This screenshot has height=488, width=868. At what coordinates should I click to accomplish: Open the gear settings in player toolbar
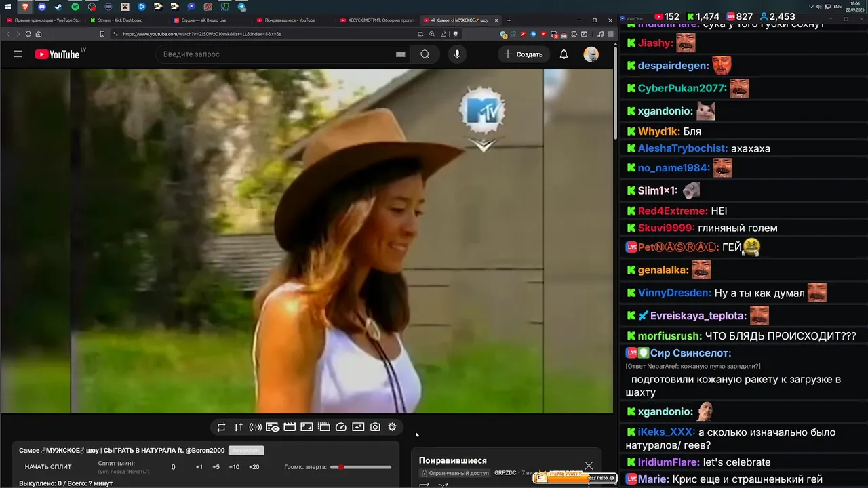click(392, 427)
